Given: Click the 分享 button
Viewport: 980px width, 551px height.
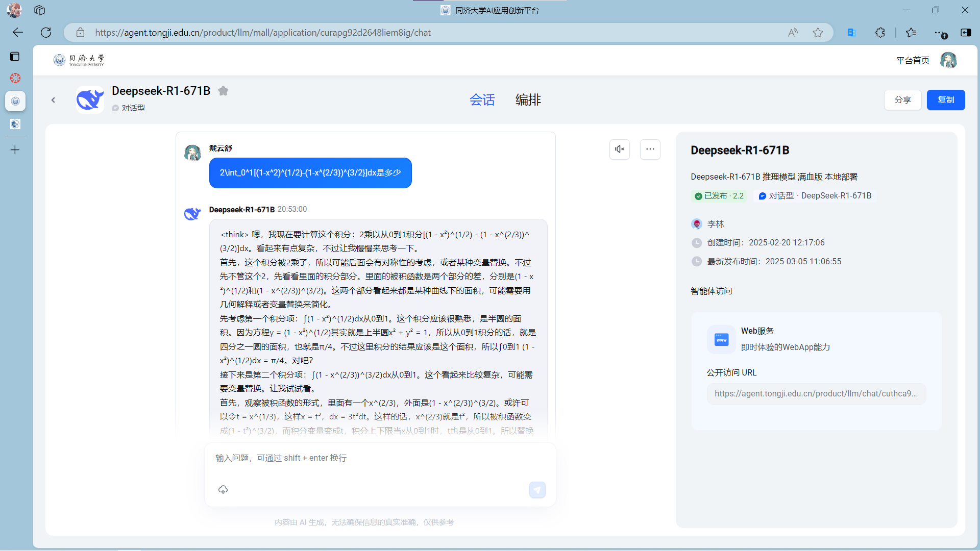Looking at the screenshot, I should (902, 100).
